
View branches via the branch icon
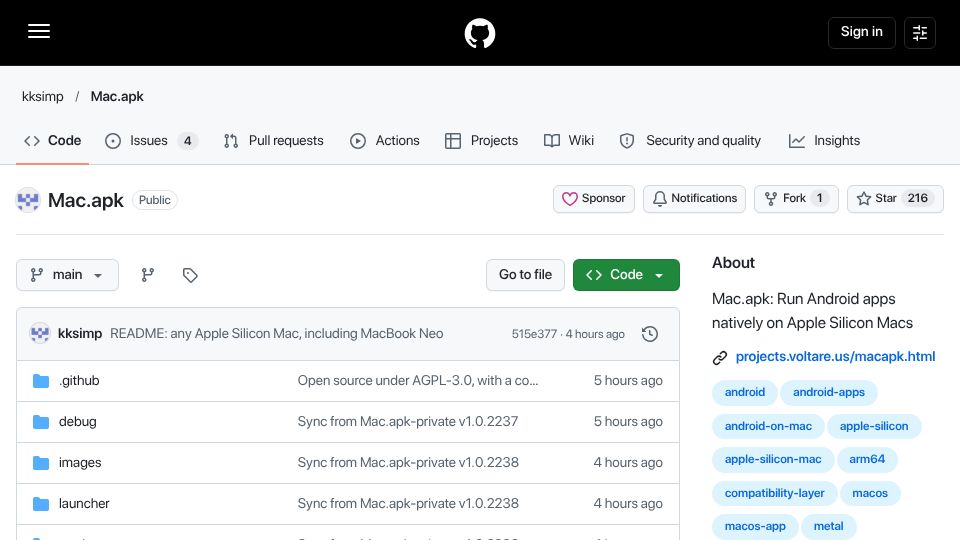148,275
